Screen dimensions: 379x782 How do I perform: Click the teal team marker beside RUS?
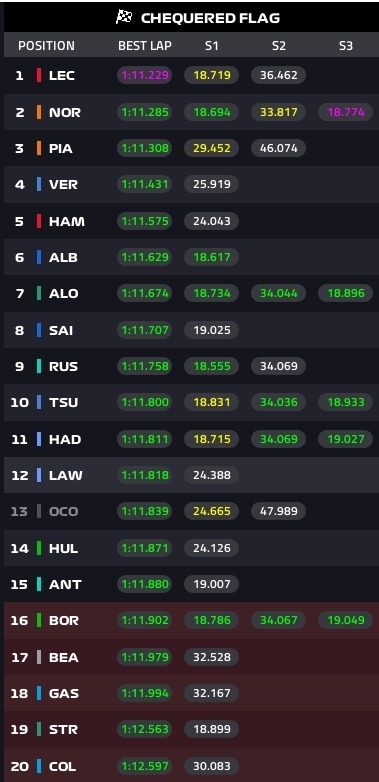tap(39, 366)
